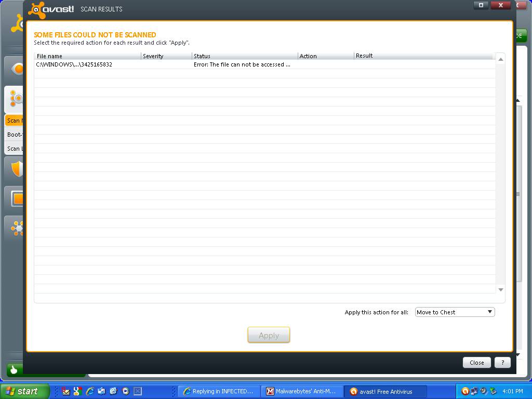Click the SCAN RESULTS title text
Image resolution: width=532 pixels, height=399 pixels.
[x=101, y=9]
